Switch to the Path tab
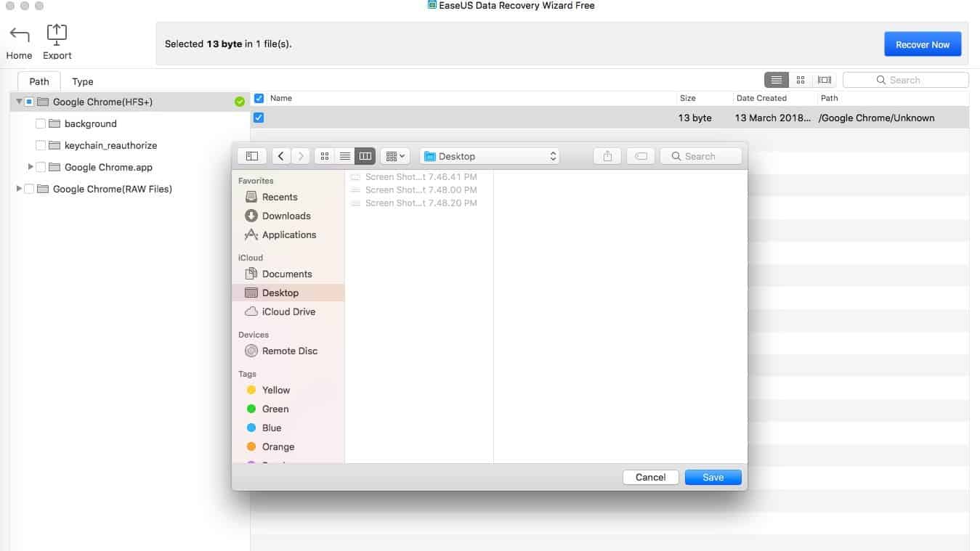This screenshot has height=551, width=980. [39, 81]
